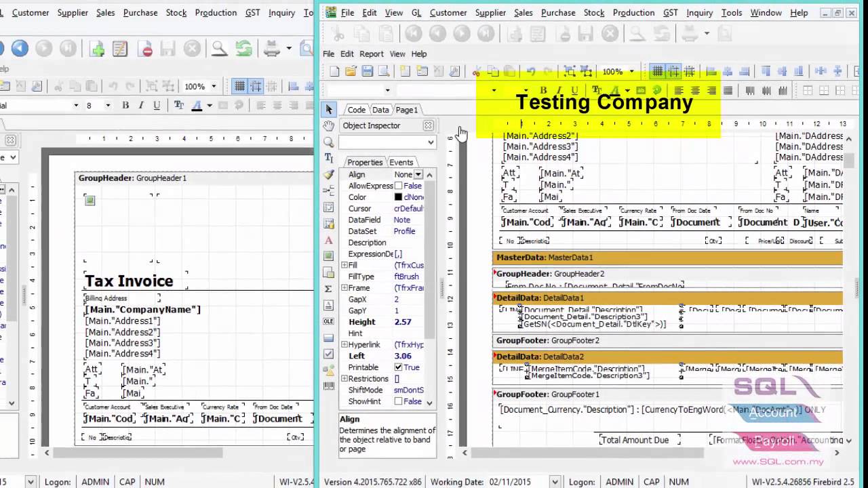Click Underline icon in right designer
The width and height of the screenshot is (868, 488).
[575, 90]
